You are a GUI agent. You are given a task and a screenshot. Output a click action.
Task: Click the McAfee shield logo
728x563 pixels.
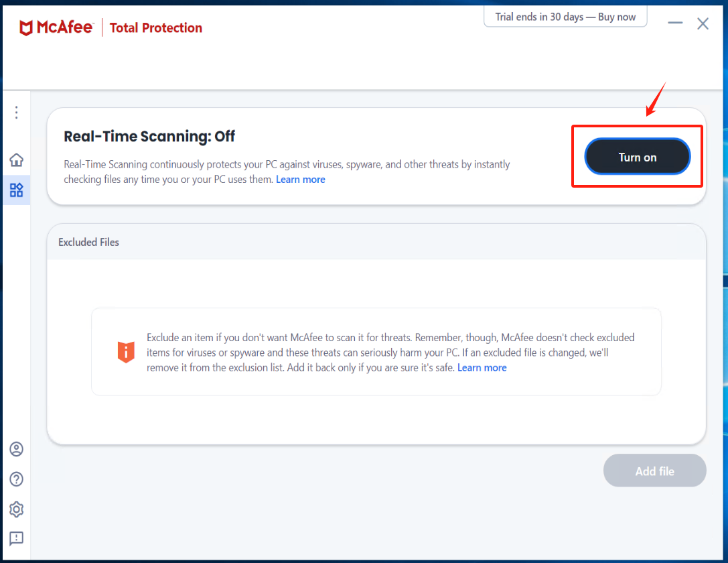coord(26,28)
